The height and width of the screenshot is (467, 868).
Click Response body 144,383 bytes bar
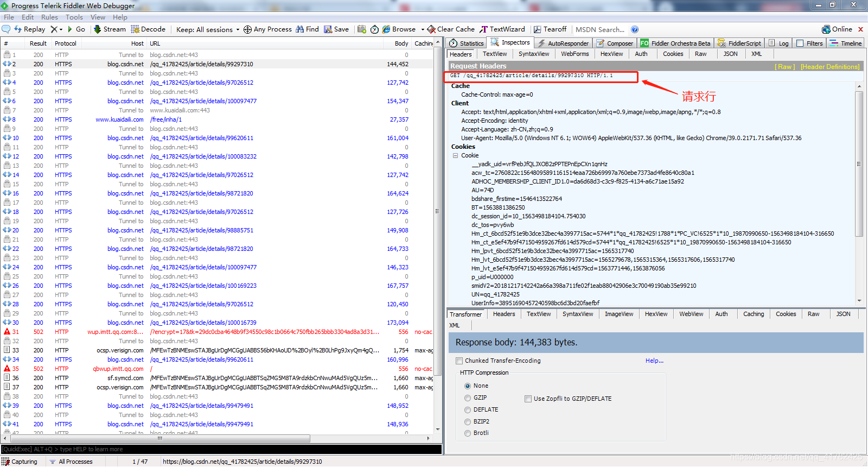[656, 343]
